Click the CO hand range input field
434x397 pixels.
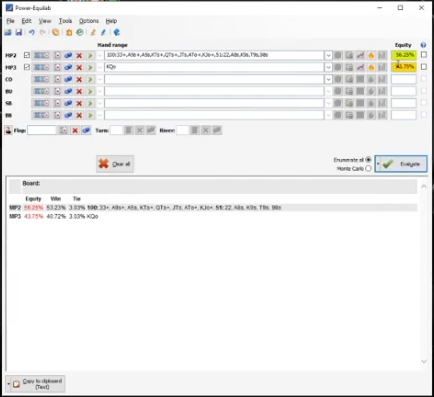(214, 79)
